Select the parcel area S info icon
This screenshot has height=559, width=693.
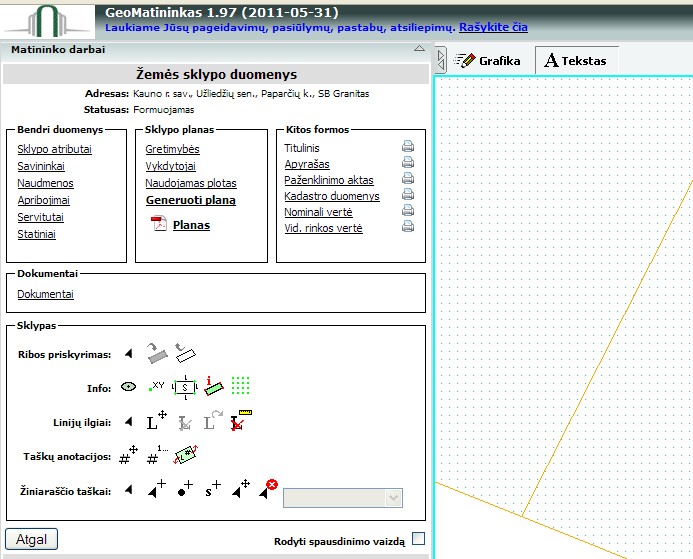[x=185, y=388]
